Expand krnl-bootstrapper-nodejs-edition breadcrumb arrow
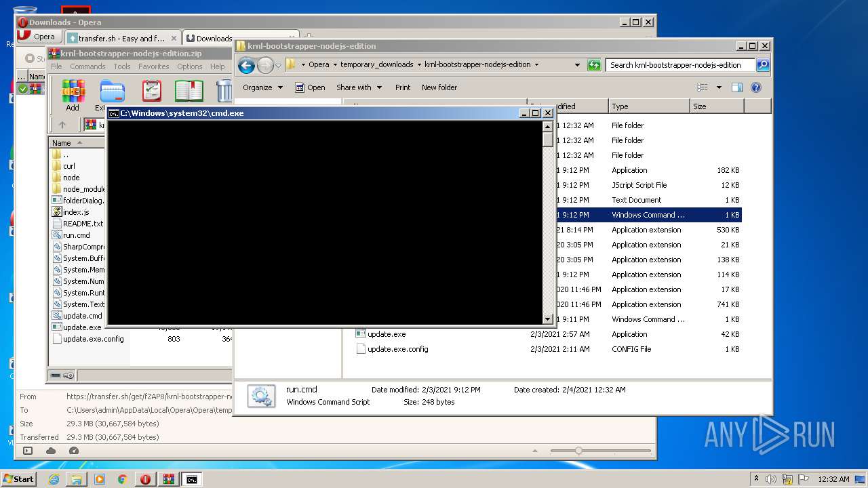Image resolution: width=868 pixels, height=488 pixels. [x=536, y=65]
